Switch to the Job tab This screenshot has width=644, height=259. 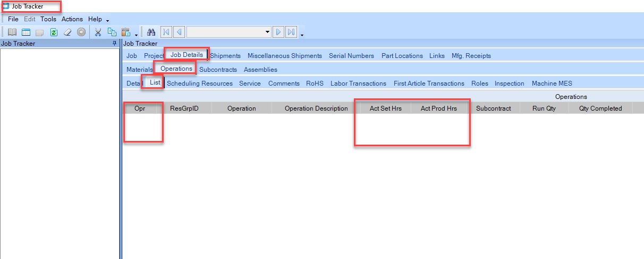tap(132, 56)
